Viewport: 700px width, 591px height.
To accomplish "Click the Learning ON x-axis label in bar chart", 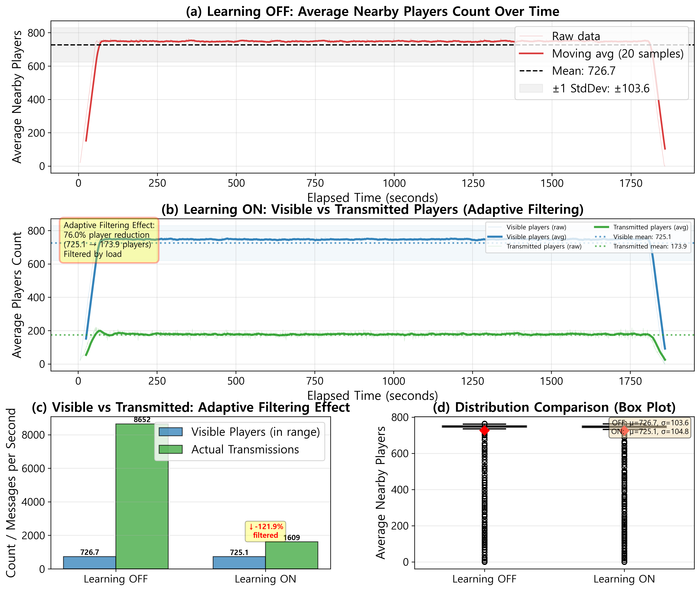I will pos(265,579).
